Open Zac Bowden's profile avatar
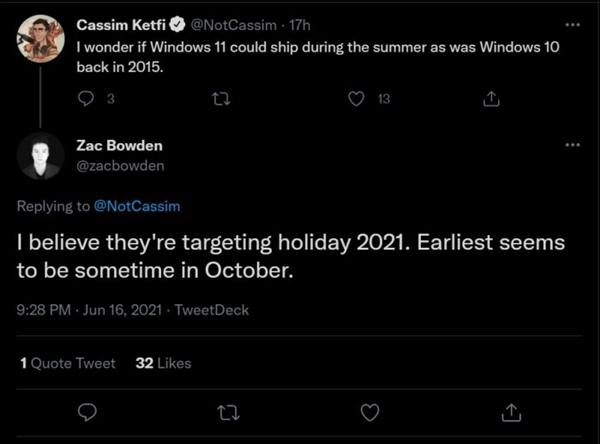Screen dimensions: 600x444 [x=40, y=155]
